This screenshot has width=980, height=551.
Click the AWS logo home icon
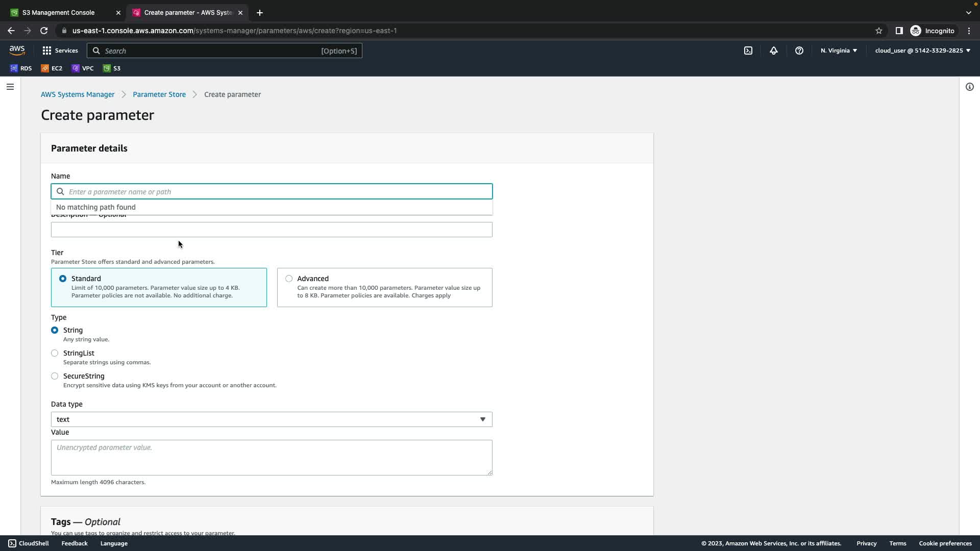click(17, 50)
